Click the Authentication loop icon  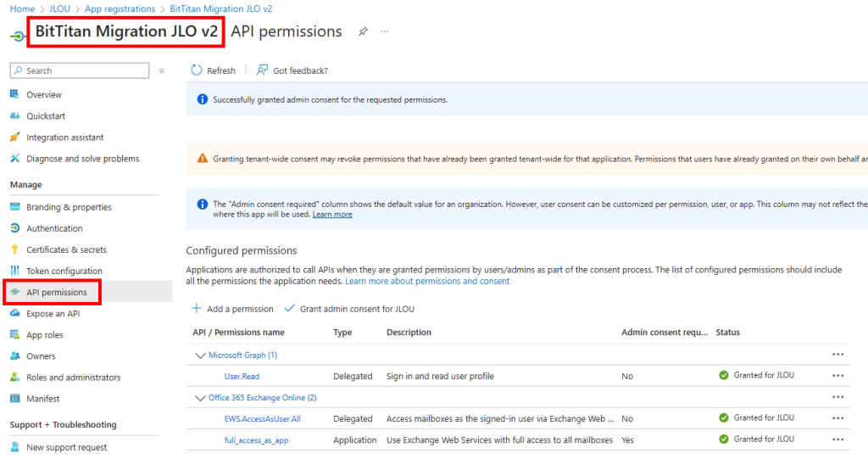tap(15, 228)
